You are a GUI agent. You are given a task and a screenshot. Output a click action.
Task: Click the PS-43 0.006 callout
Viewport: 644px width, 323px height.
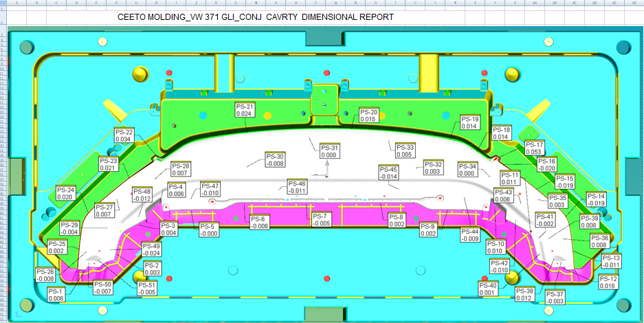[x=504, y=195]
